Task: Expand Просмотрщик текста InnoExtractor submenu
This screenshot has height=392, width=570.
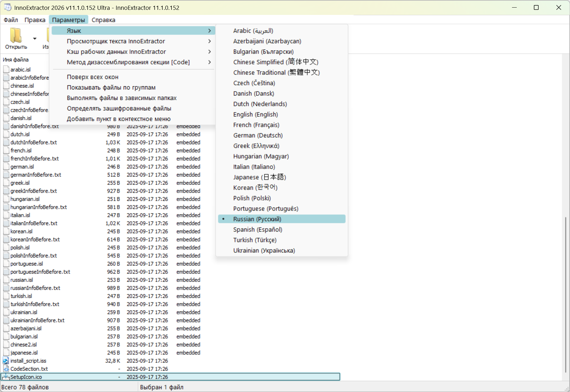Action: point(133,41)
